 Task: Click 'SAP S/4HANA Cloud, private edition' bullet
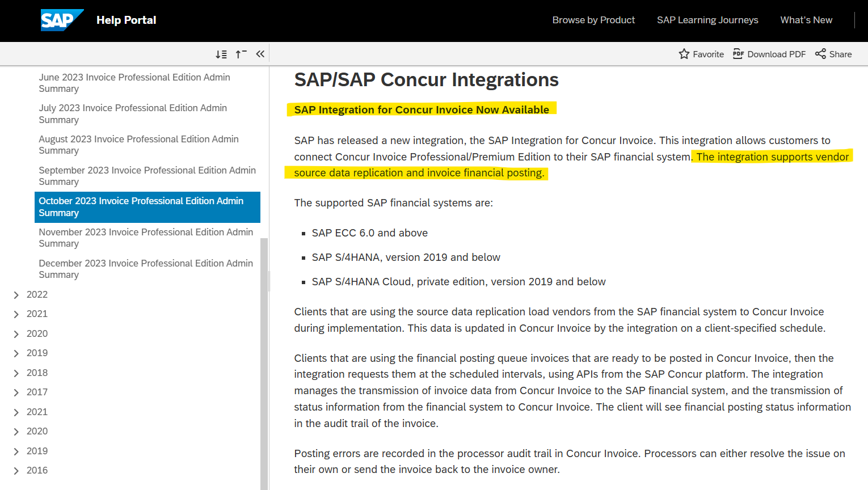click(458, 282)
